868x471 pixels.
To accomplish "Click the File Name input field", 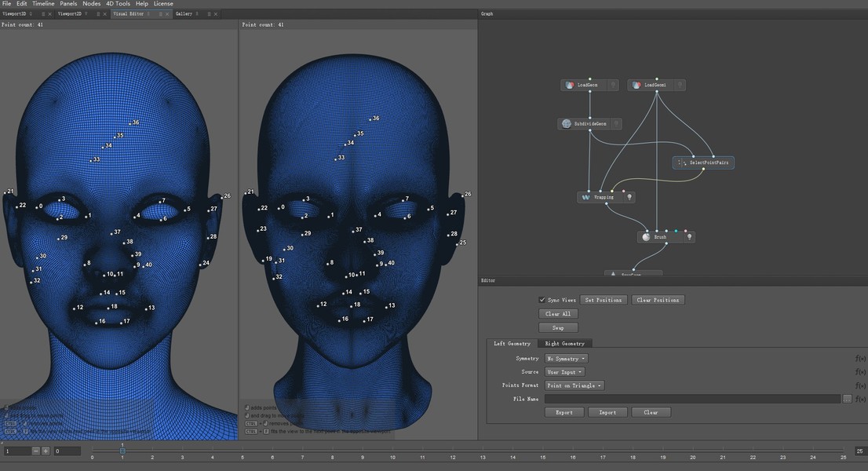I will click(692, 399).
